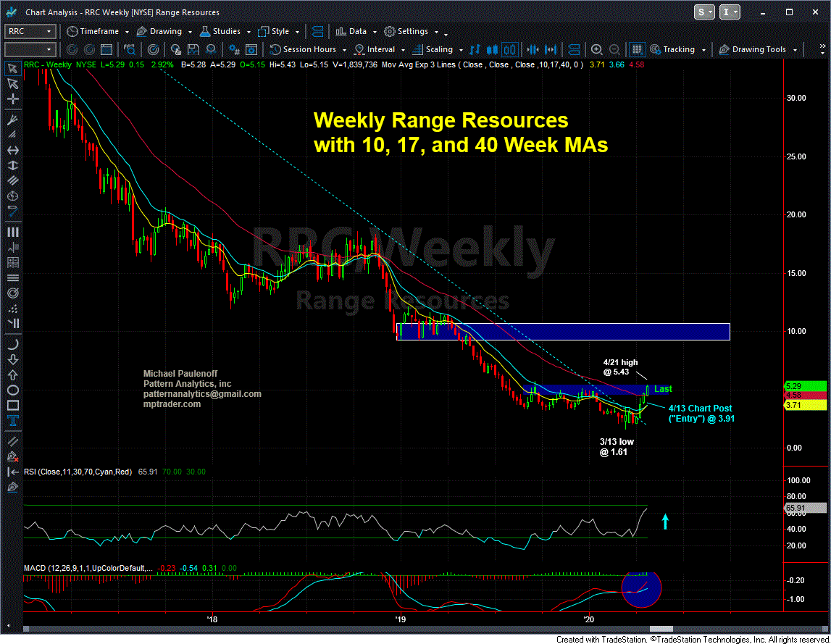
Task: Open the RRC symbol dropdown
Action: tap(49, 31)
